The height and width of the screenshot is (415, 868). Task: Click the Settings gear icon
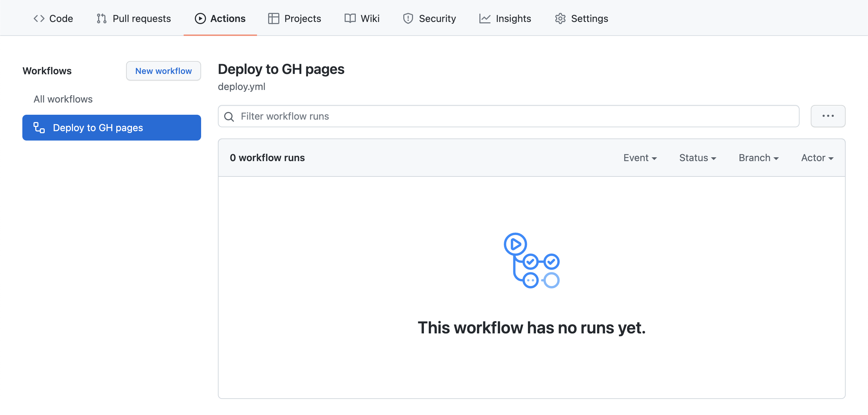[x=560, y=18]
